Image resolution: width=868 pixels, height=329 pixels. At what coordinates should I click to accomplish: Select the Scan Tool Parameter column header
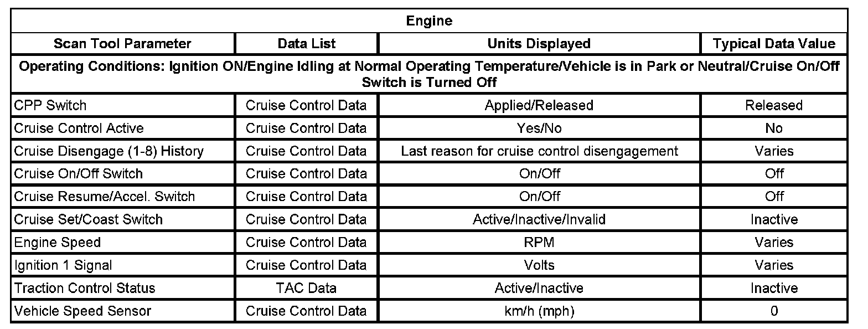coord(122,44)
